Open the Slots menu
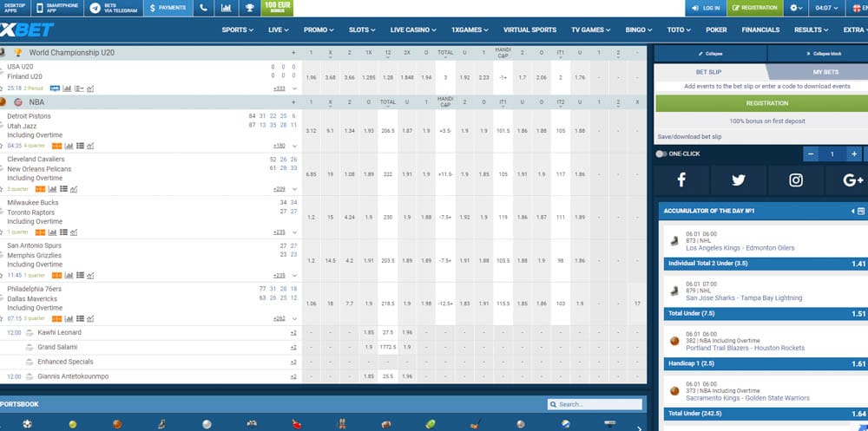The image size is (868, 431). (362, 29)
